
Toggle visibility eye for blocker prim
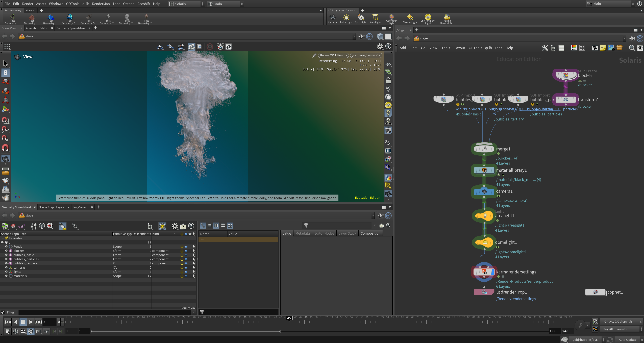click(186, 251)
